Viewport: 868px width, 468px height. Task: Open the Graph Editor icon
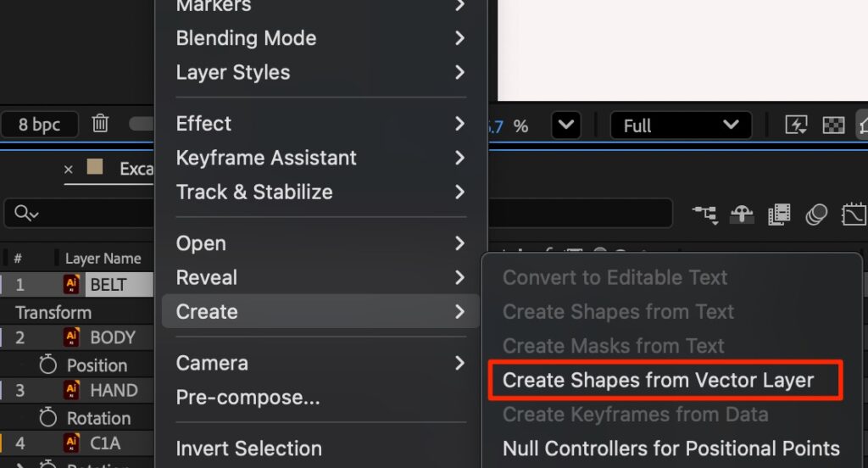[853, 214]
